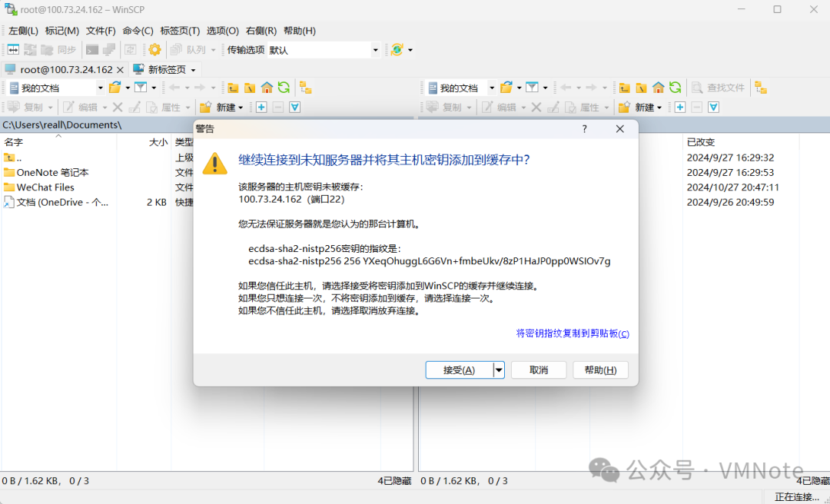Click right panel select all triangle icon
Screen dimensions: 830x504
713,108
